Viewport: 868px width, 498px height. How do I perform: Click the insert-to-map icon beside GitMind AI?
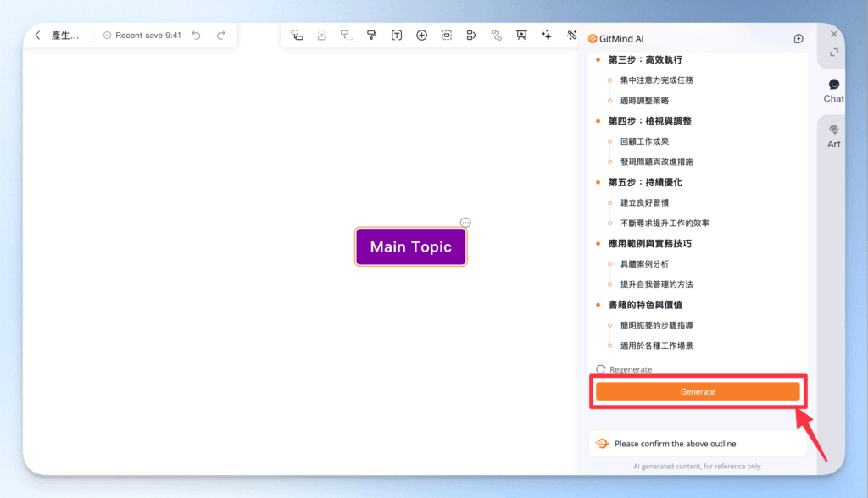click(x=798, y=38)
